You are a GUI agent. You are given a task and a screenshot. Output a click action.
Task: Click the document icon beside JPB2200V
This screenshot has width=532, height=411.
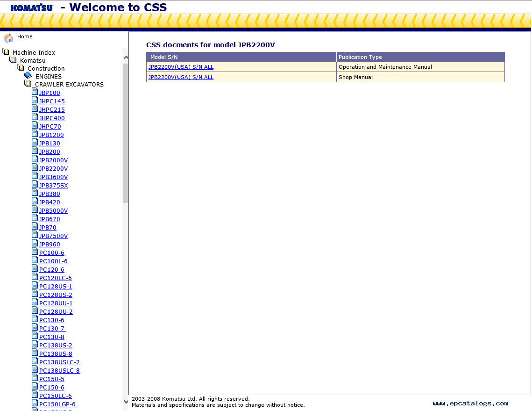pyautogui.click(x=35, y=167)
